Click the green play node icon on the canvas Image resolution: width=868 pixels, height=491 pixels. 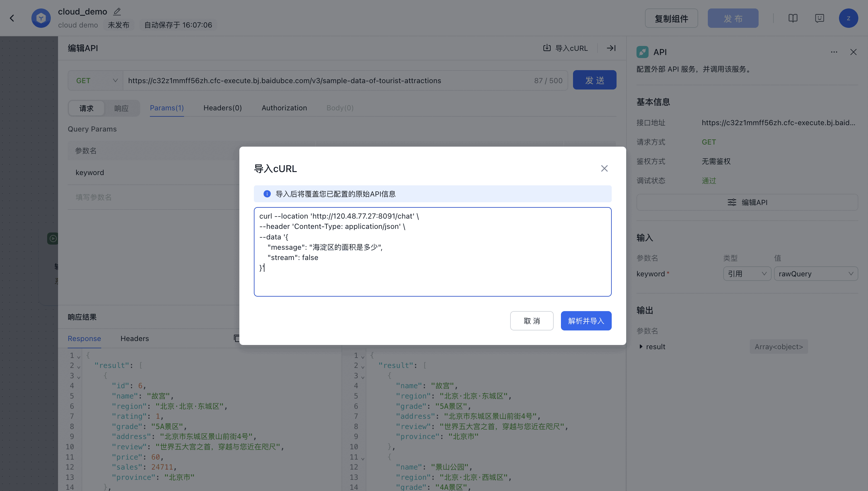[53, 239]
